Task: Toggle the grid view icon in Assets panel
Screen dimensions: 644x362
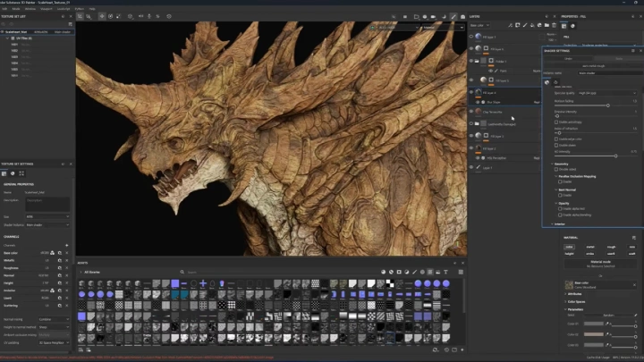Action: (x=461, y=272)
